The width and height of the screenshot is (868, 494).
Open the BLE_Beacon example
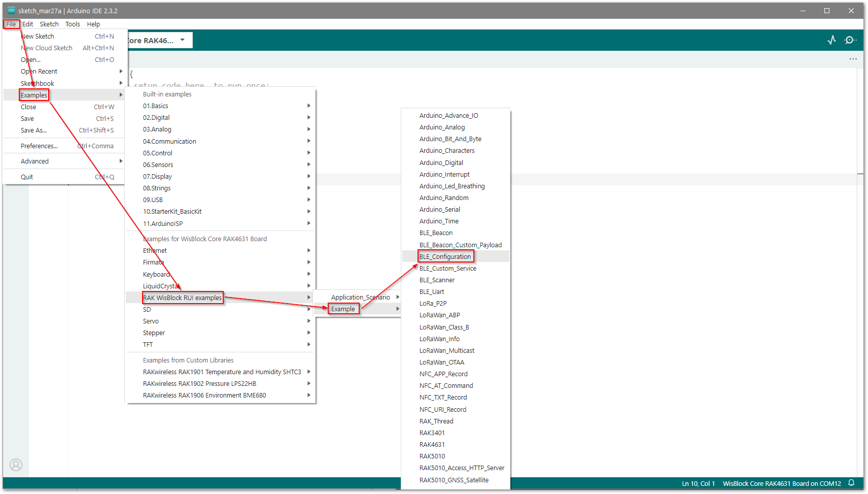click(456, 233)
